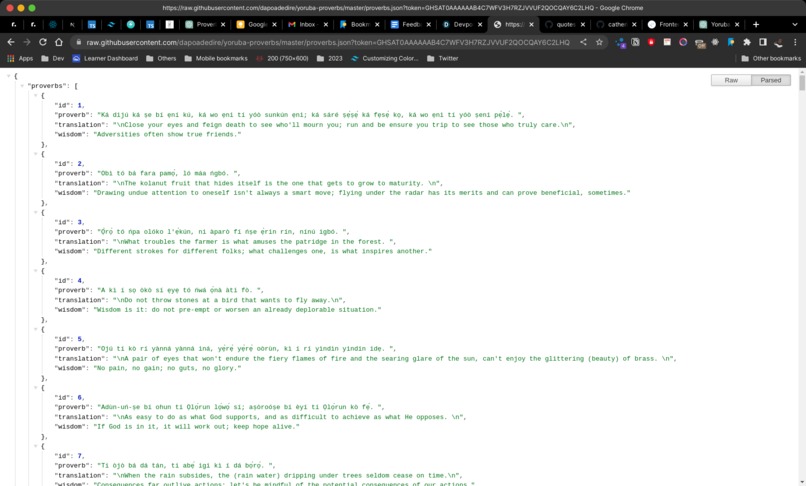Close the Yoruba tab
The width and height of the screenshot is (806, 486).
coord(737,24)
